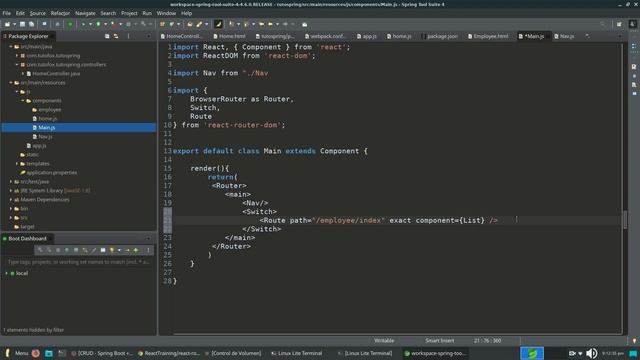Collapse the src/main/resources folder

coord(11,83)
